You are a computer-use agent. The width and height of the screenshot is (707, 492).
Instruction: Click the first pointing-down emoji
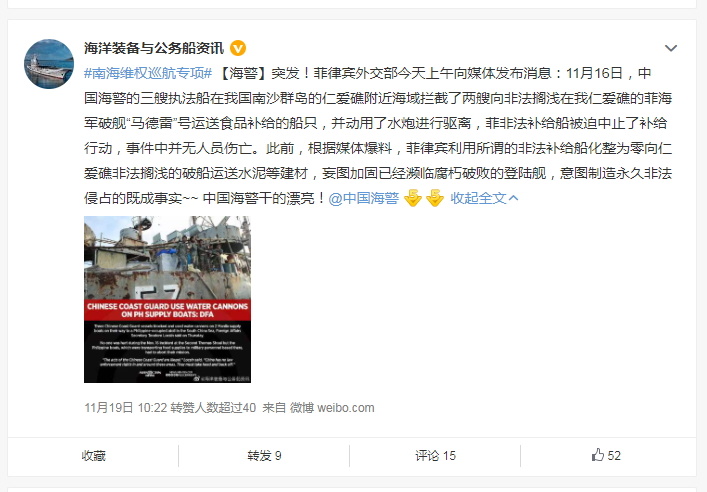(x=412, y=198)
